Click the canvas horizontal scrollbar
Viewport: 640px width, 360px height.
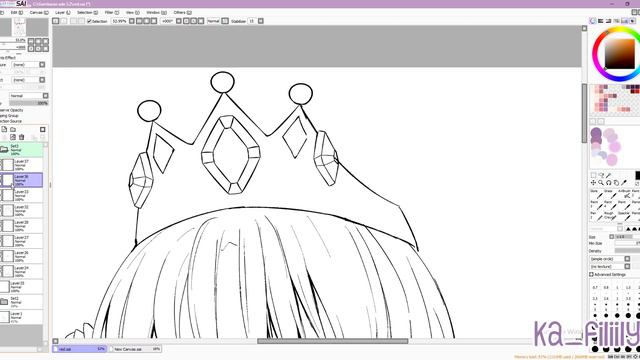click(x=332, y=341)
